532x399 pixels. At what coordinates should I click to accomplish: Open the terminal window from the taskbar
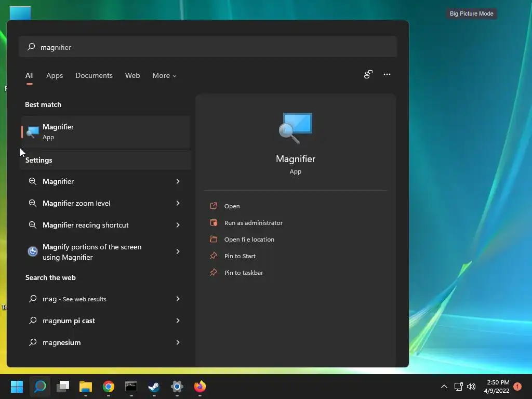pyautogui.click(x=131, y=387)
